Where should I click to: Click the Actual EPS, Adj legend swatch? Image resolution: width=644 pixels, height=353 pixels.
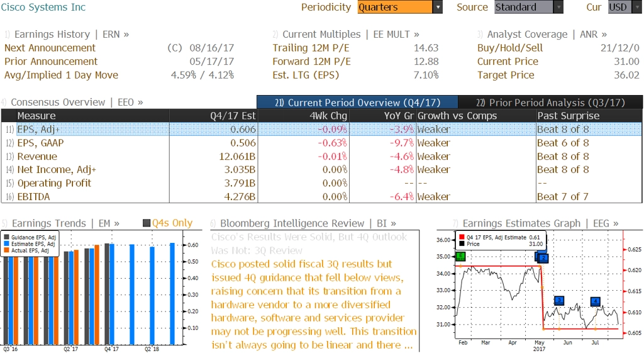click(x=6, y=250)
